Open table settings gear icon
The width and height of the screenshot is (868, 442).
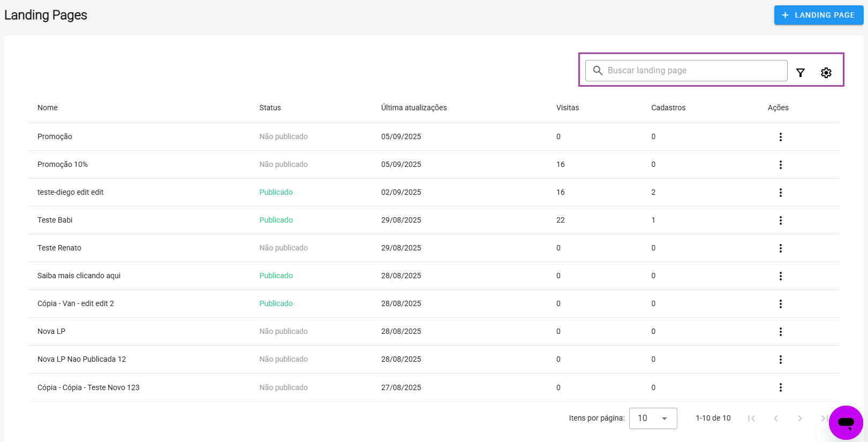(x=826, y=73)
